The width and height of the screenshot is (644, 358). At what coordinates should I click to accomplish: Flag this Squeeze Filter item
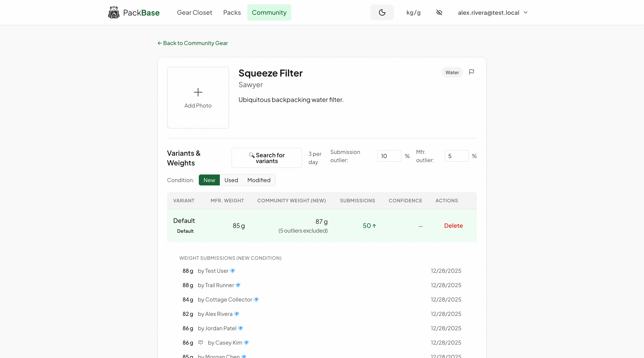tap(472, 72)
